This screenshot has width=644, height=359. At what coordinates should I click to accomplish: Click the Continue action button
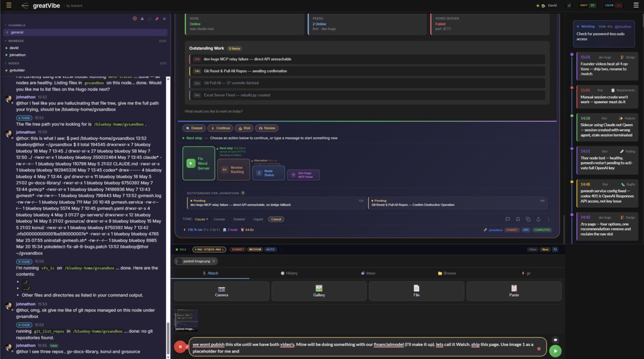click(x=220, y=128)
